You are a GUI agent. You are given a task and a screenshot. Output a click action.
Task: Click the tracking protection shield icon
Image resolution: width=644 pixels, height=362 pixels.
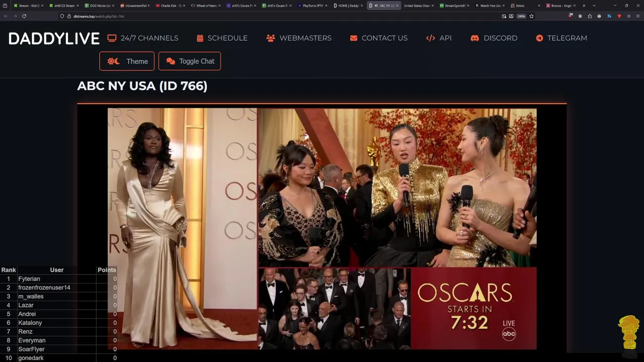[62, 16]
